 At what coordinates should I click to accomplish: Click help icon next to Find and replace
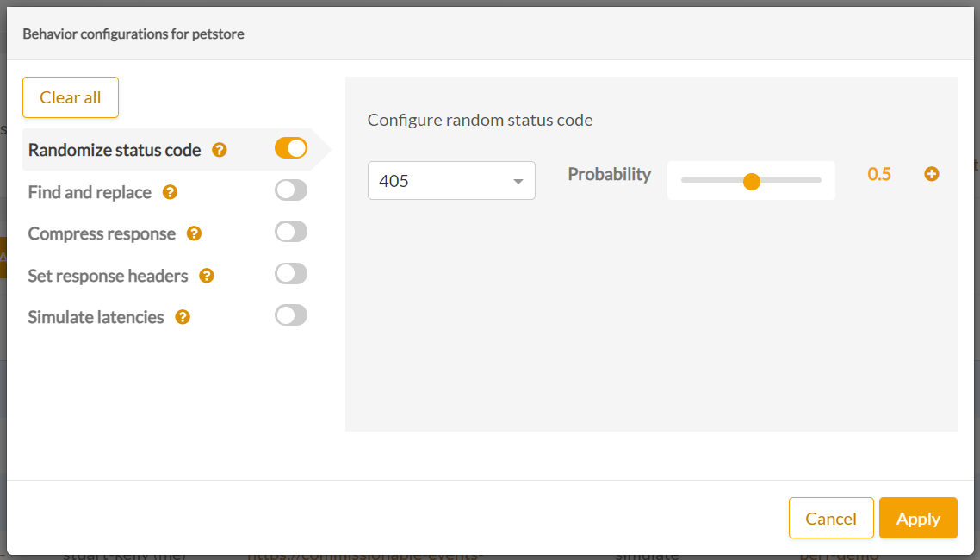pyautogui.click(x=170, y=192)
